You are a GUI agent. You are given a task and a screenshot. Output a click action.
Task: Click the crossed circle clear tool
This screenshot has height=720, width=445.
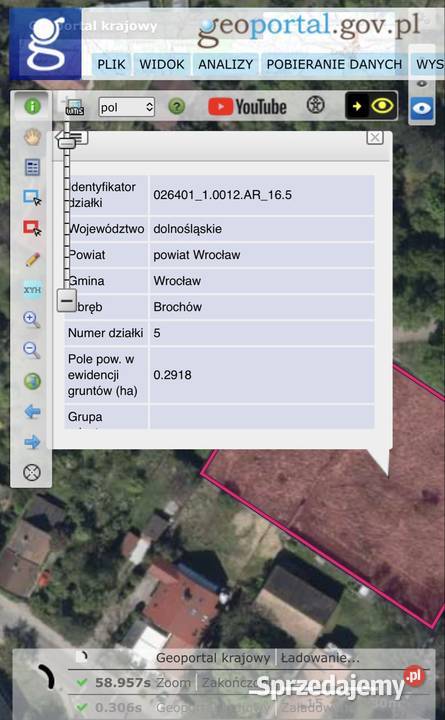[x=32, y=472]
